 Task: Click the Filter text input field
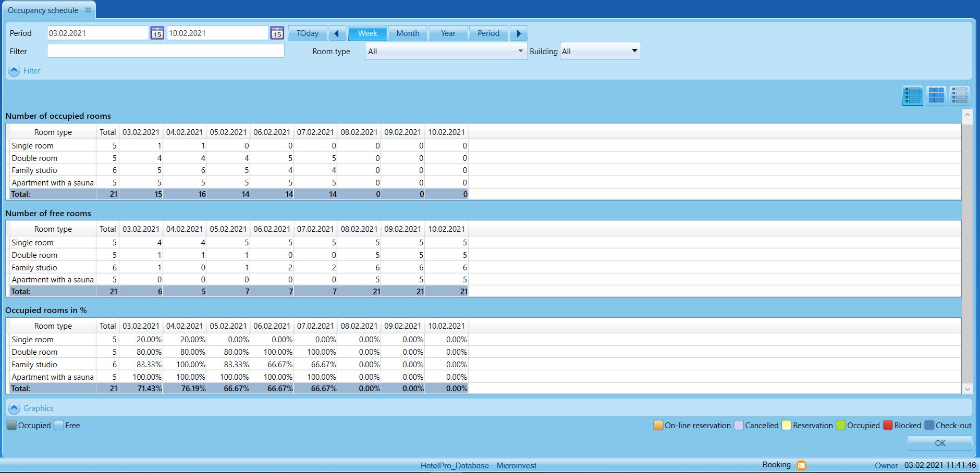click(166, 51)
